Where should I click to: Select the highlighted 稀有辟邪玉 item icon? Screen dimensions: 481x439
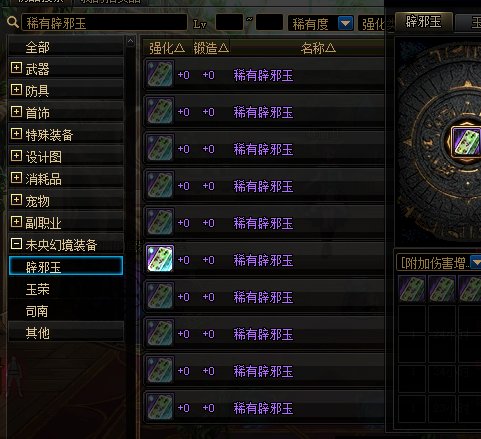pyautogui.click(x=160, y=258)
